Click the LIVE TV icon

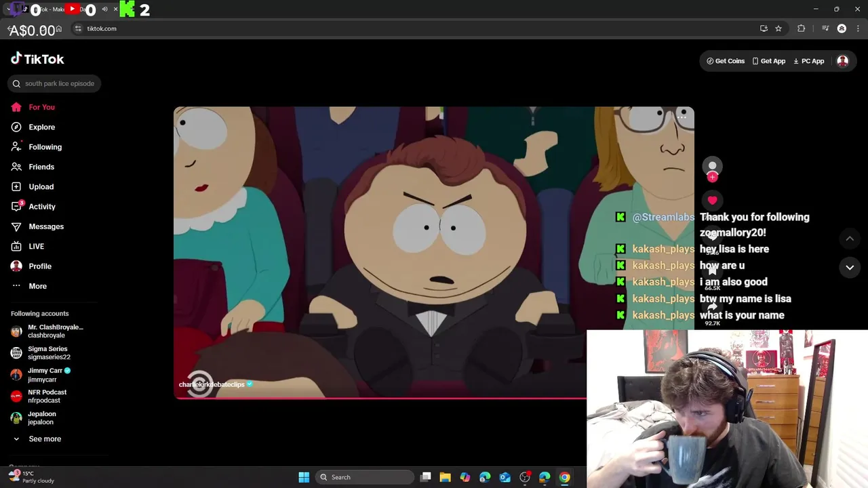click(16, 246)
